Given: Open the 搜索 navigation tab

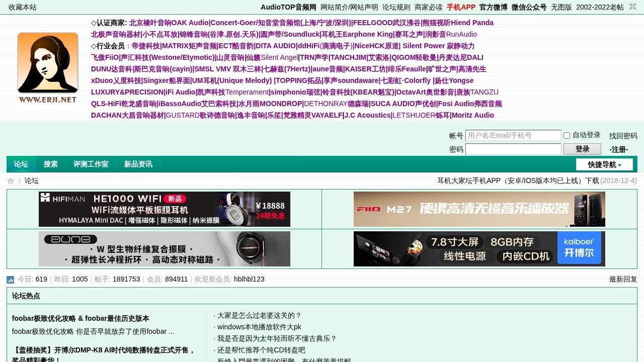Looking at the screenshot, I should [x=51, y=164].
